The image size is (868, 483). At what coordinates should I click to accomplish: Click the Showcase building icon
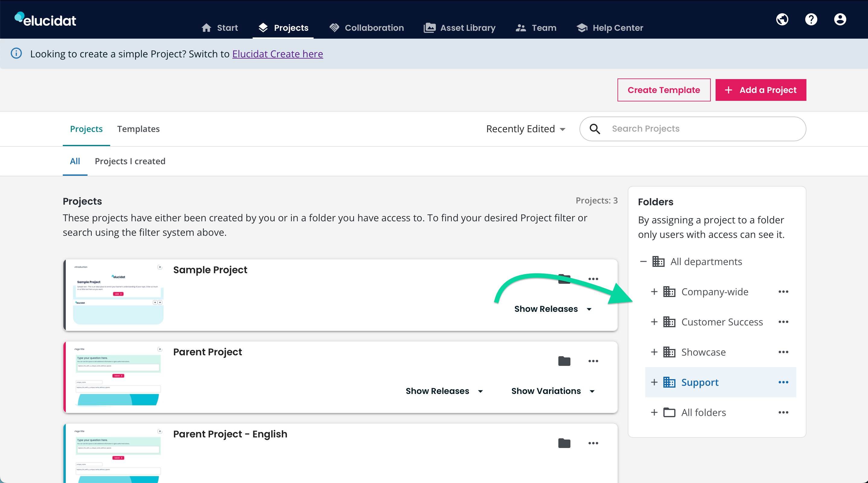pos(669,352)
